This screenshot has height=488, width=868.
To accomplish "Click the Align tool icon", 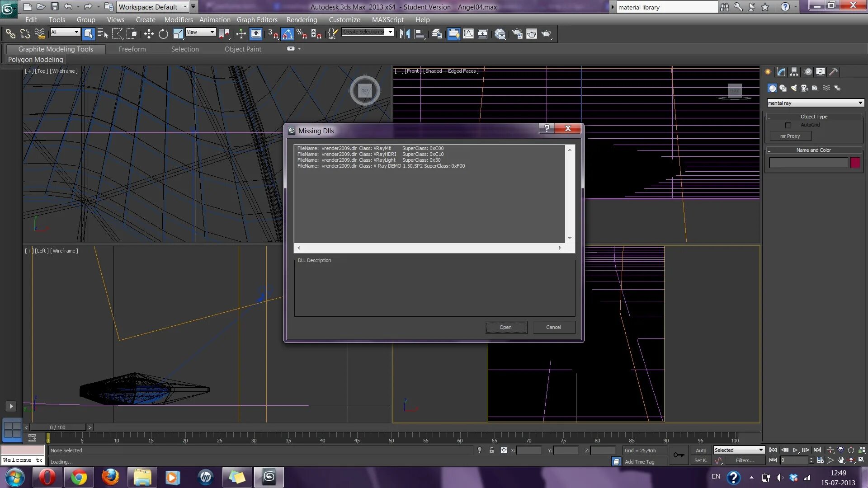I will coord(420,33).
